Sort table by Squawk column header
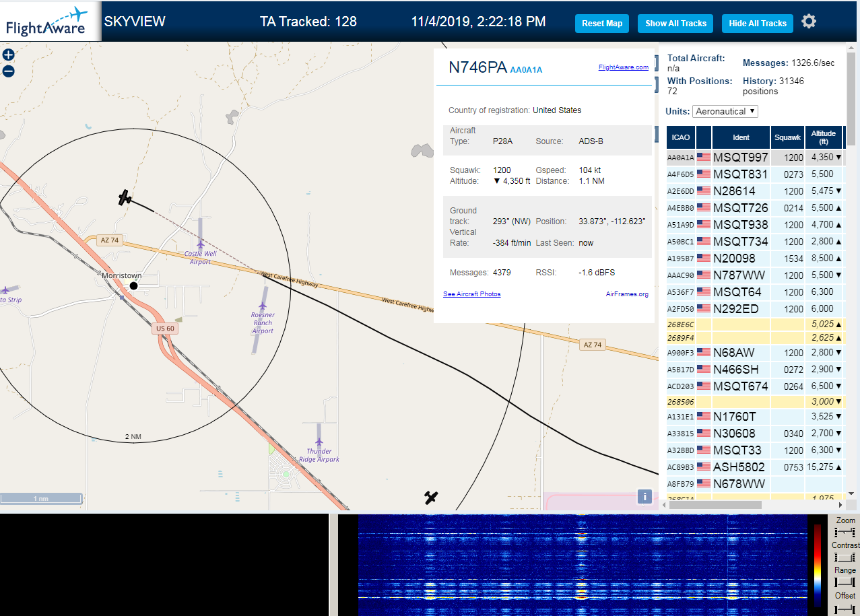This screenshot has height=616, width=860. [787, 137]
